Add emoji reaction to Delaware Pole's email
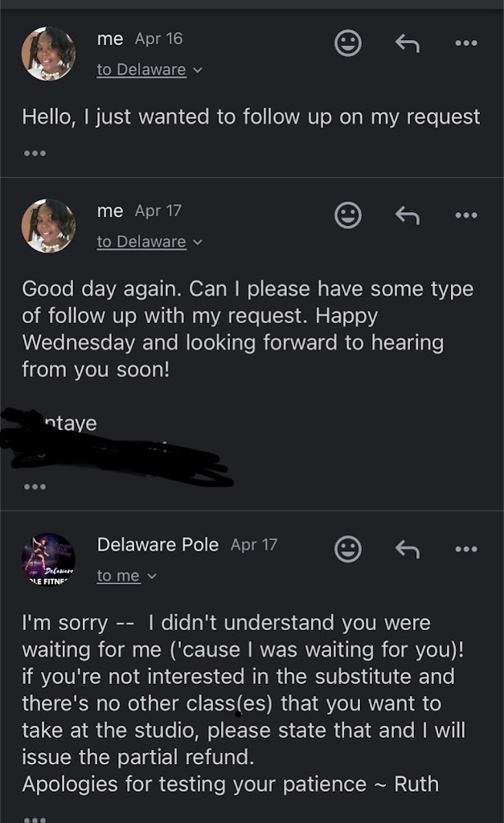The height and width of the screenshot is (823, 504). [x=347, y=549]
